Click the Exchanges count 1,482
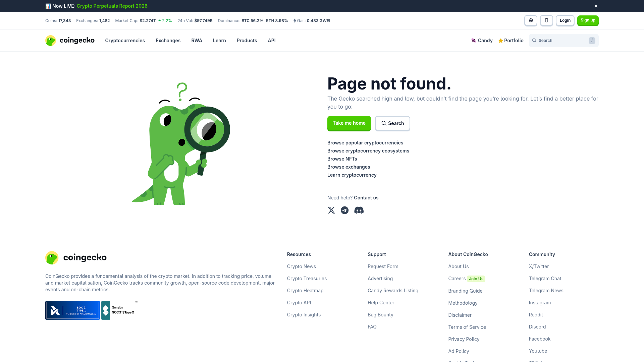The width and height of the screenshot is (644, 362). (x=105, y=21)
